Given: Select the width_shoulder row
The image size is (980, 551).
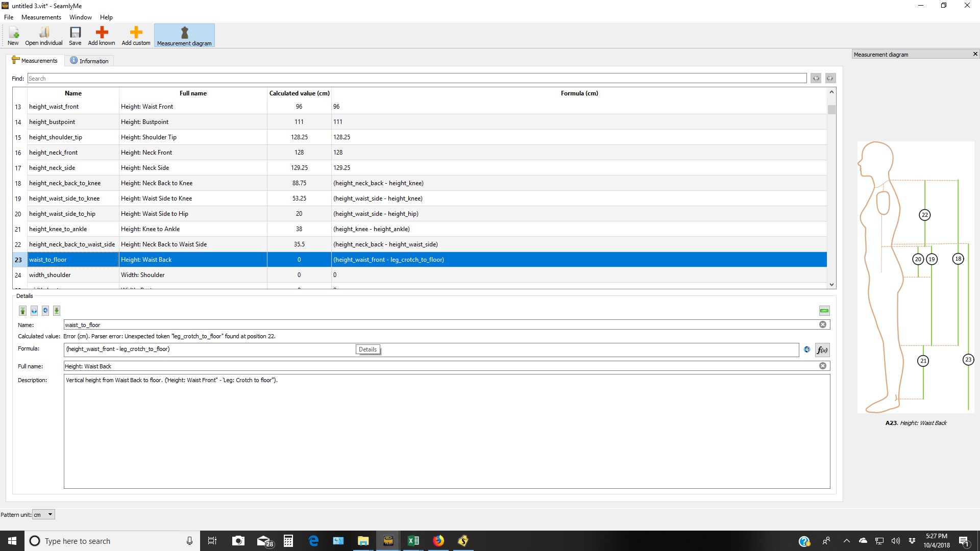Looking at the screenshot, I should (x=420, y=275).
